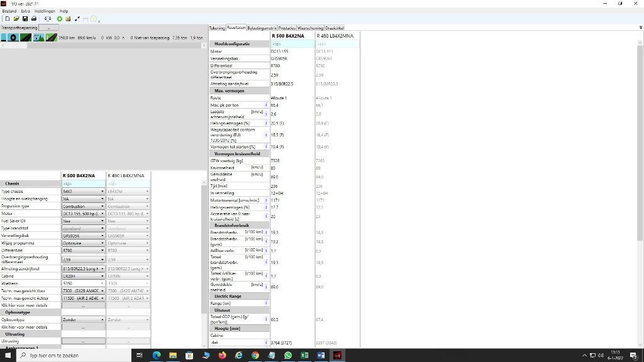644x362 pixels.
Task: Open Microsoft Edge from taskbar
Action: pyautogui.click(x=157, y=356)
